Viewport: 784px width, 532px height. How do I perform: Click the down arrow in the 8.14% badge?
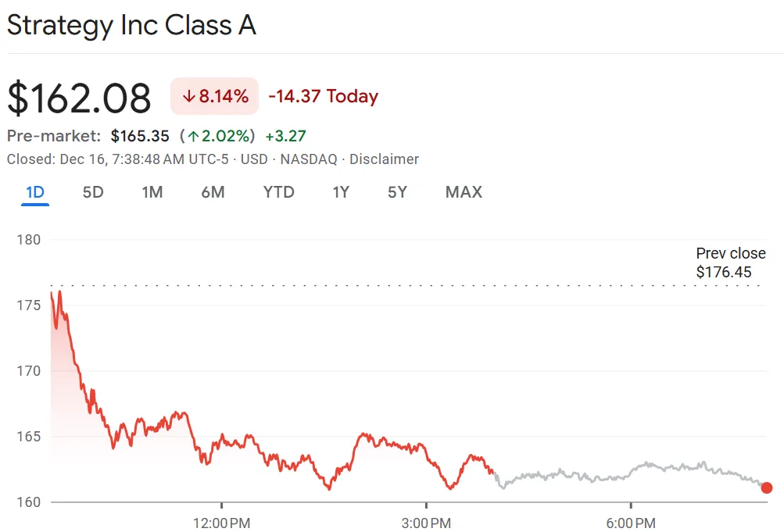[x=188, y=97]
